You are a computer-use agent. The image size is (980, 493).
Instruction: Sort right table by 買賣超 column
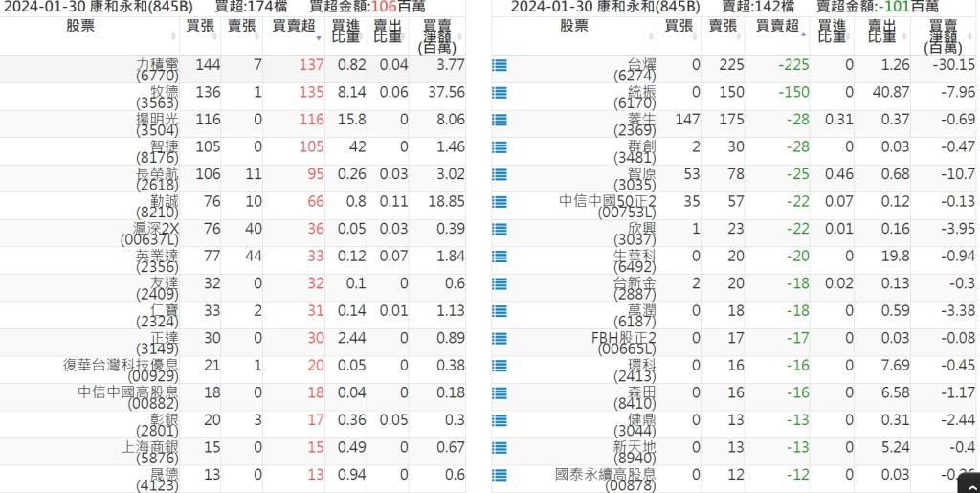pyautogui.click(x=776, y=27)
